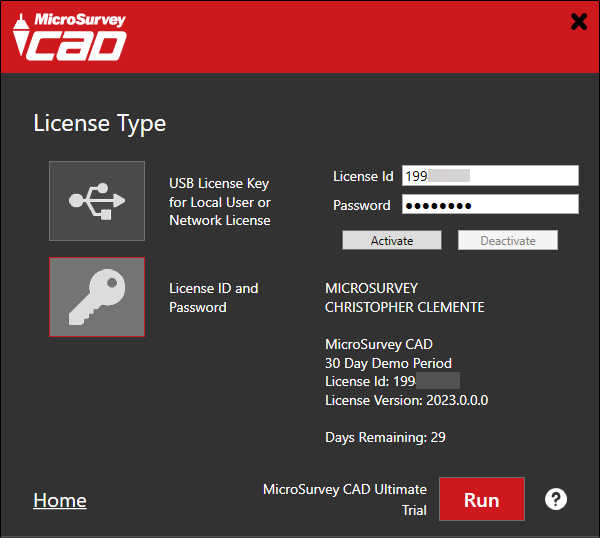Click the 'License Id' label beside the field

363,176
